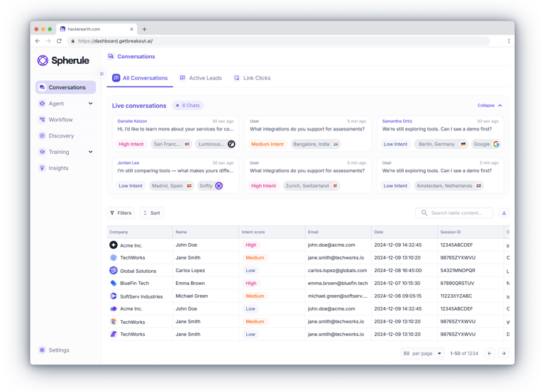
Task: Click the download export icon
Action: [x=504, y=213]
